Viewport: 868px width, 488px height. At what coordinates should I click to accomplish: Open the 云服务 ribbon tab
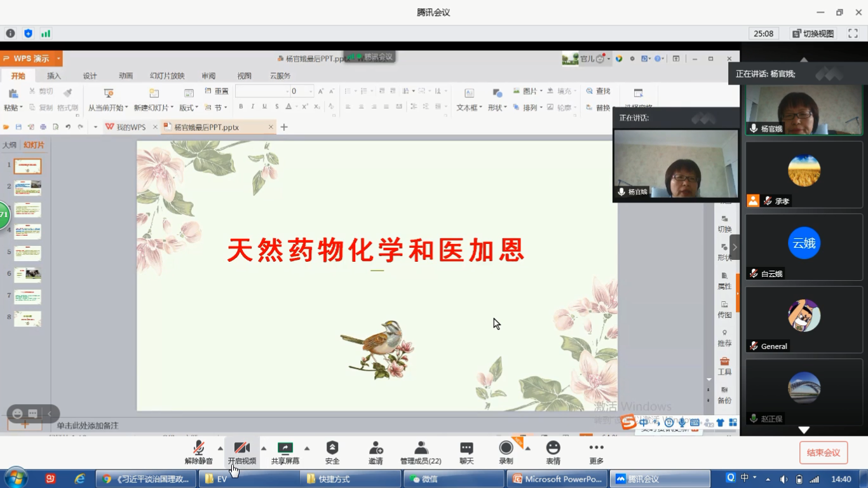[x=280, y=76]
